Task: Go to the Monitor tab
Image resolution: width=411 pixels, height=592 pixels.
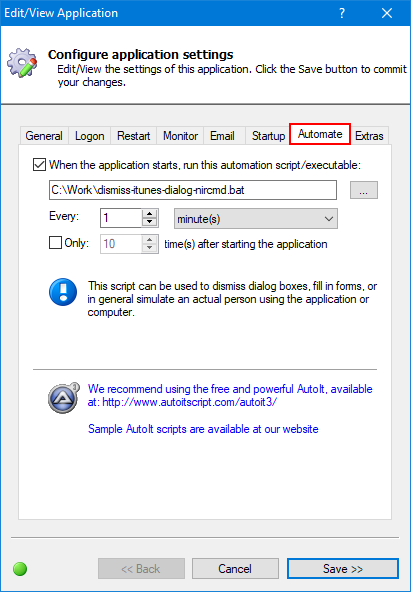Action: pyautogui.click(x=180, y=136)
